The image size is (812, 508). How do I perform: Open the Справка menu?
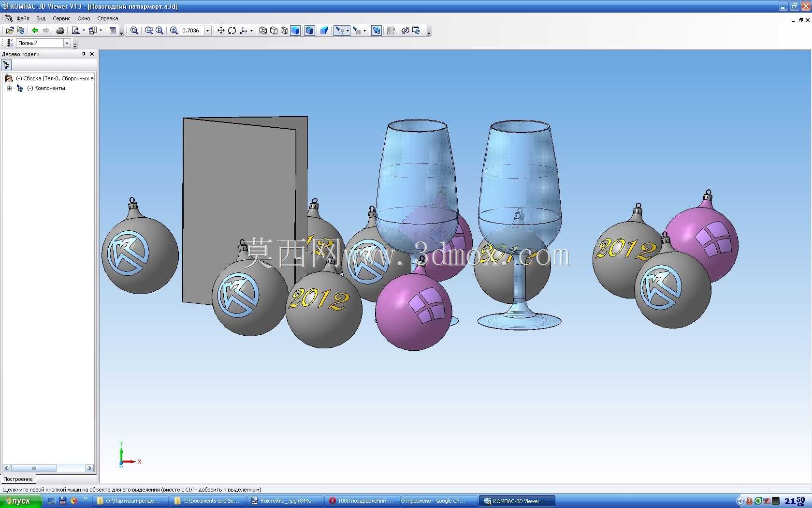(x=107, y=18)
